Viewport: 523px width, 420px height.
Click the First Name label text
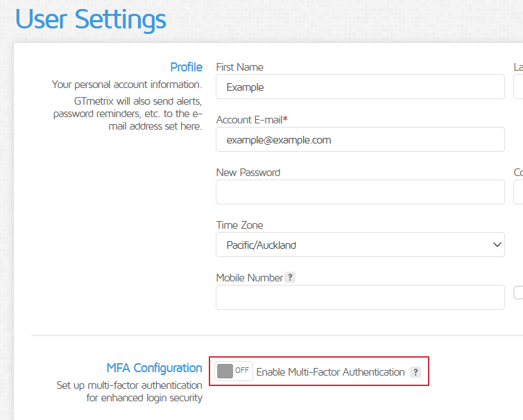[x=240, y=67]
